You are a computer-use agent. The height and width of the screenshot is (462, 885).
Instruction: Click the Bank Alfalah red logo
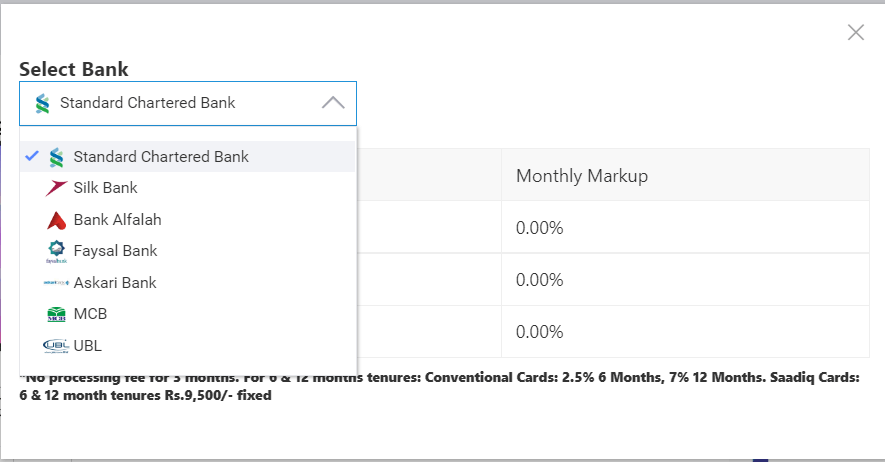[56, 220]
